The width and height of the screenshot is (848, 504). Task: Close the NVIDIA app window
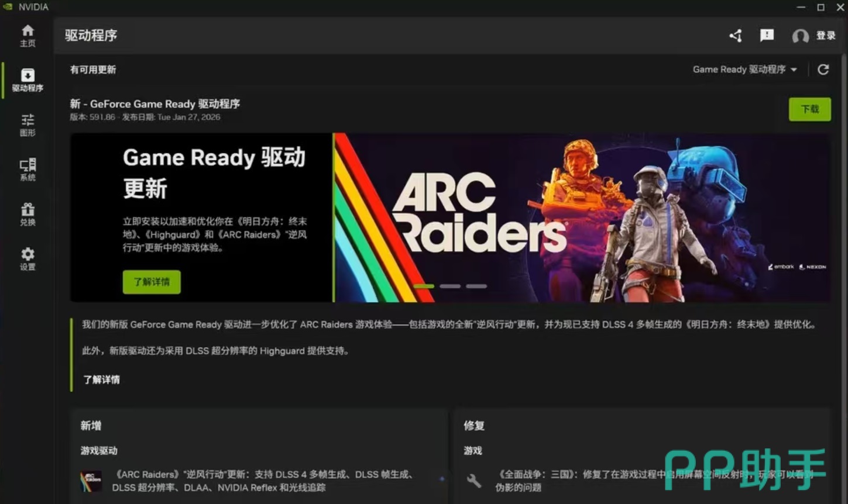pos(840,7)
